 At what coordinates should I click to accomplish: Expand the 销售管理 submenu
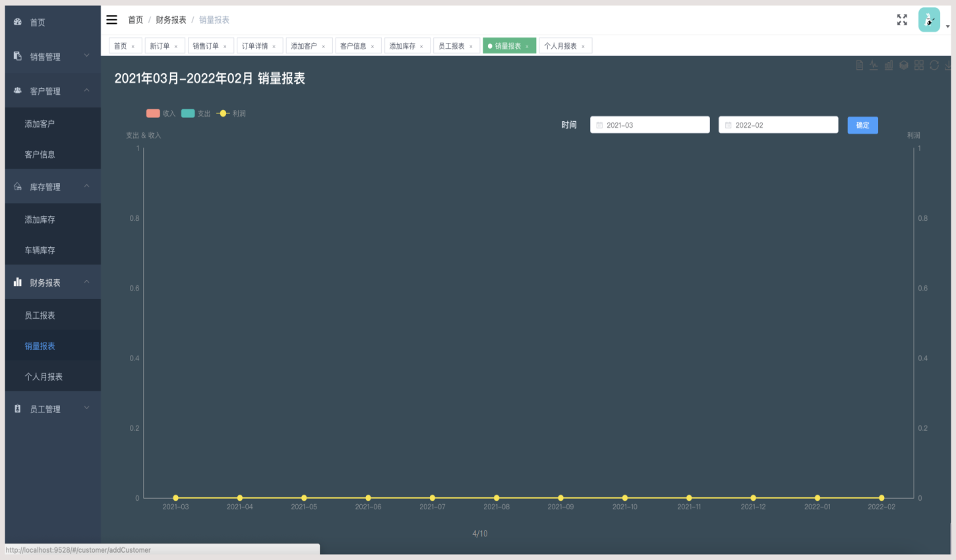87,55
